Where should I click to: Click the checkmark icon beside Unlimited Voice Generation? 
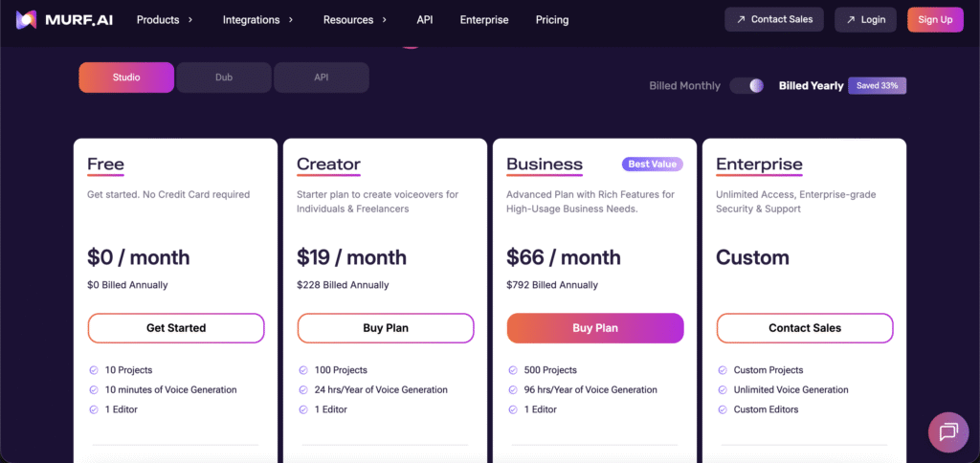722,390
